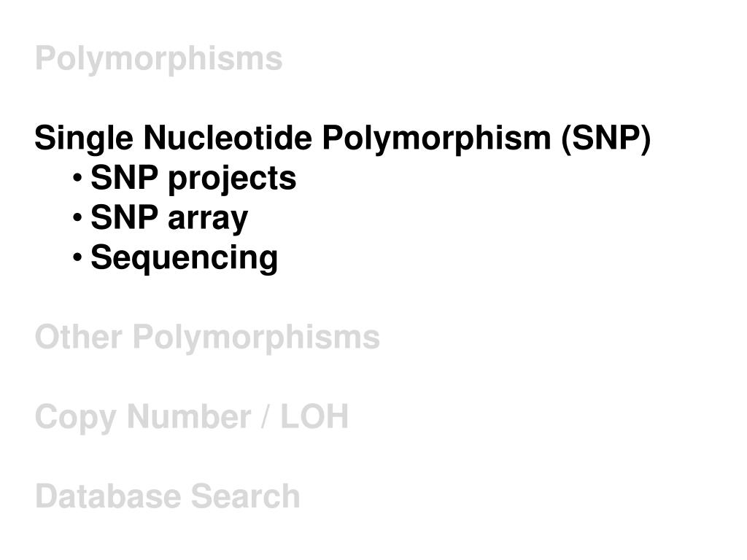
Task: Click the word Other in Other Polymorphisms
Action: pyautogui.click(x=78, y=337)
